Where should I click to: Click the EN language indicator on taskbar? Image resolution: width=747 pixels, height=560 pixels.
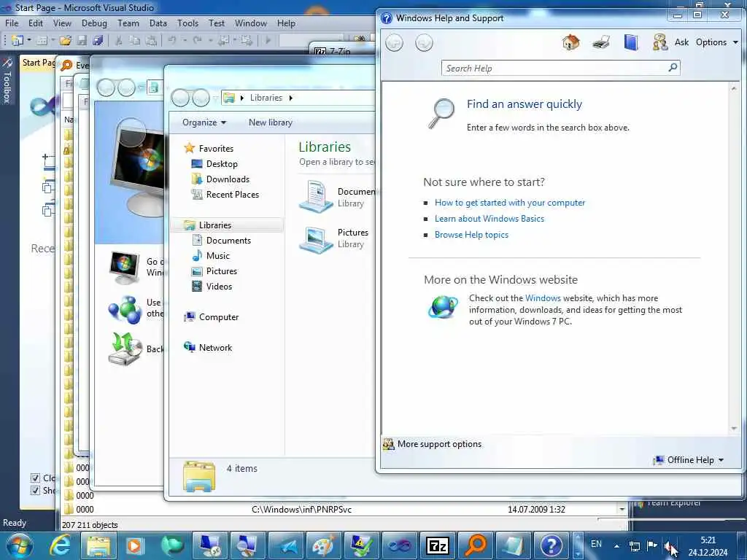(x=596, y=544)
